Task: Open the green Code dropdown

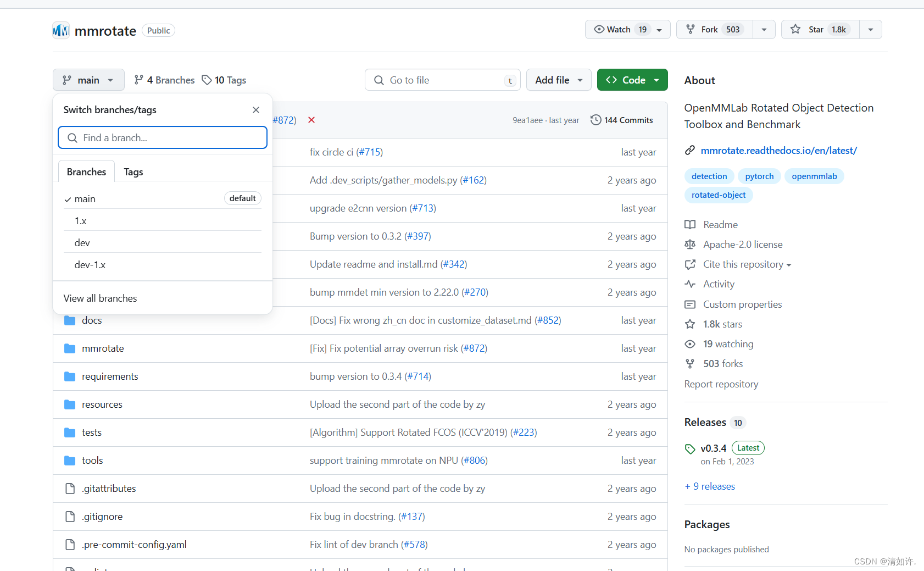Action: (x=632, y=80)
